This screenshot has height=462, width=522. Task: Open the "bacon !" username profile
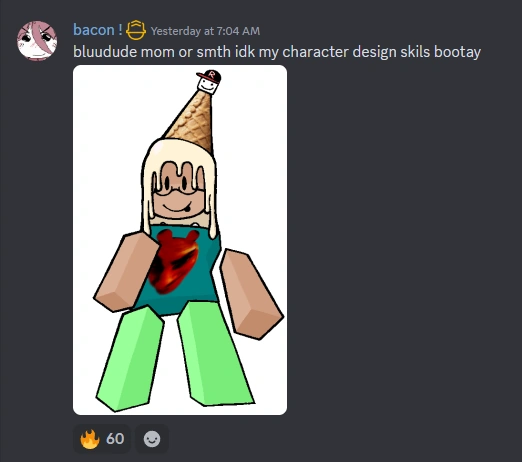[x=98, y=30]
